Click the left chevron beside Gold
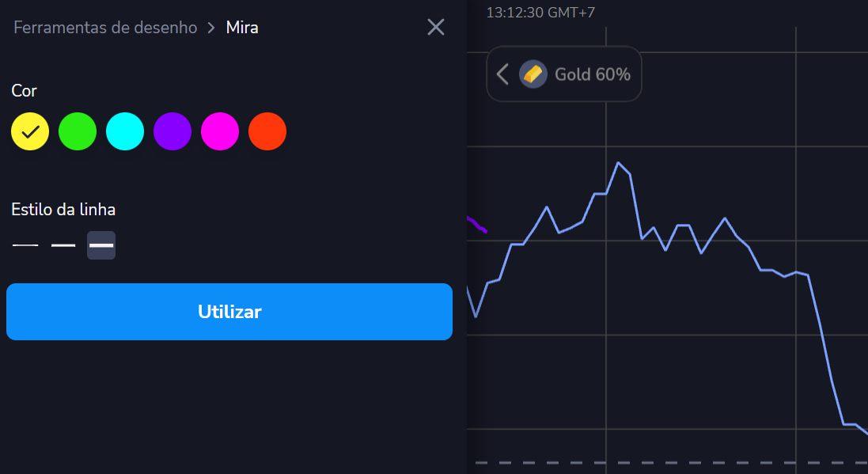This screenshot has width=868, height=474. click(x=502, y=74)
